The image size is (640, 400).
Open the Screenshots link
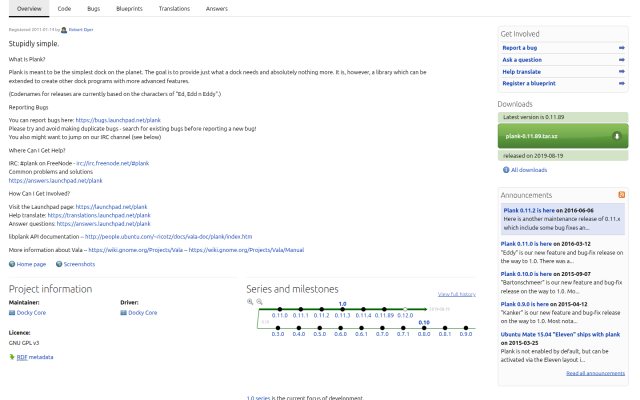[x=79, y=264]
